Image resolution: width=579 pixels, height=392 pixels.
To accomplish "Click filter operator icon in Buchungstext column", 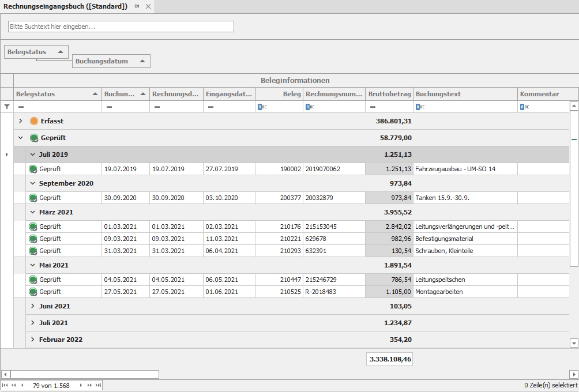I will [x=420, y=107].
